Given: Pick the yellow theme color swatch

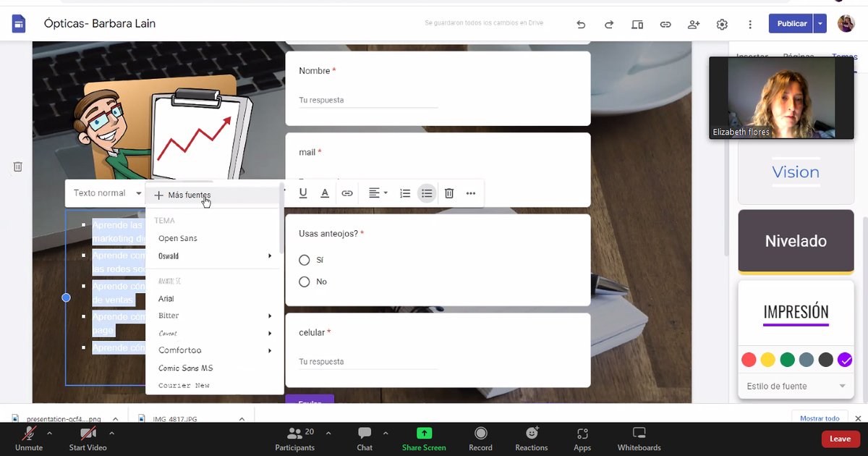Looking at the screenshot, I should [768, 360].
